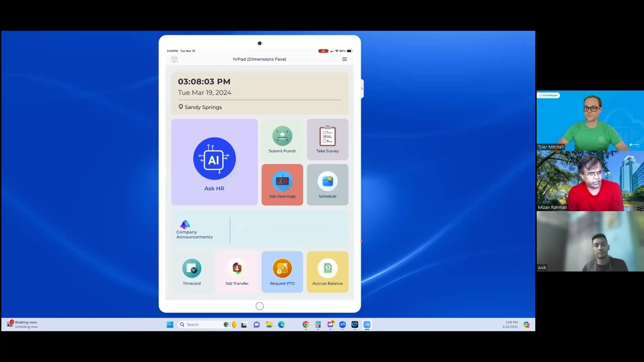Viewport: 644px width, 362px height.
Task: Open the Windows Start menu
Action: [x=170, y=324]
